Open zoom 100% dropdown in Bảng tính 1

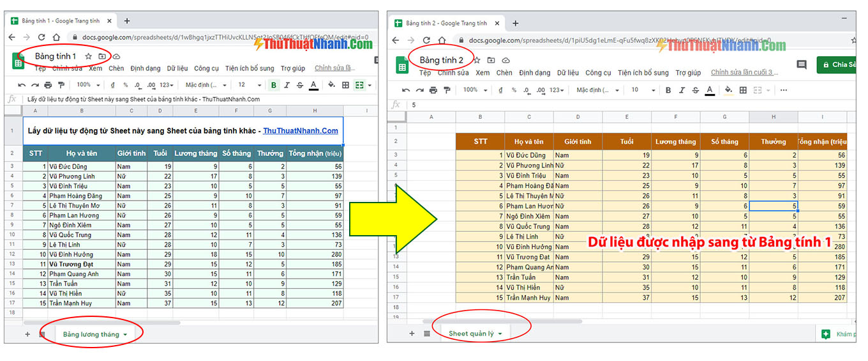click(87, 85)
